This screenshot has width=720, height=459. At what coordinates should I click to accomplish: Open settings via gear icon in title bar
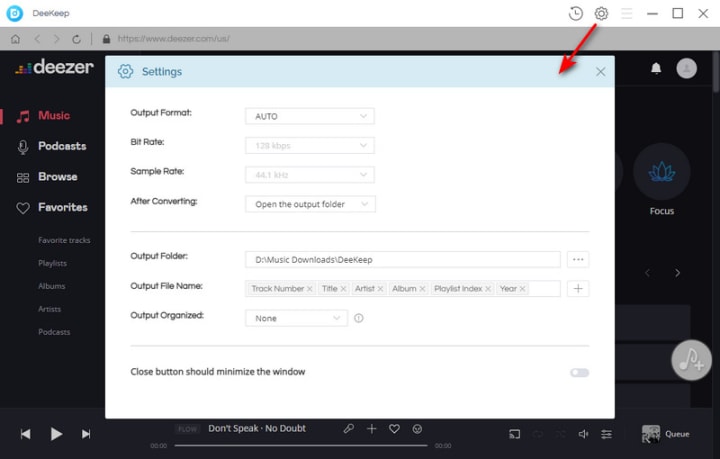coord(601,13)
